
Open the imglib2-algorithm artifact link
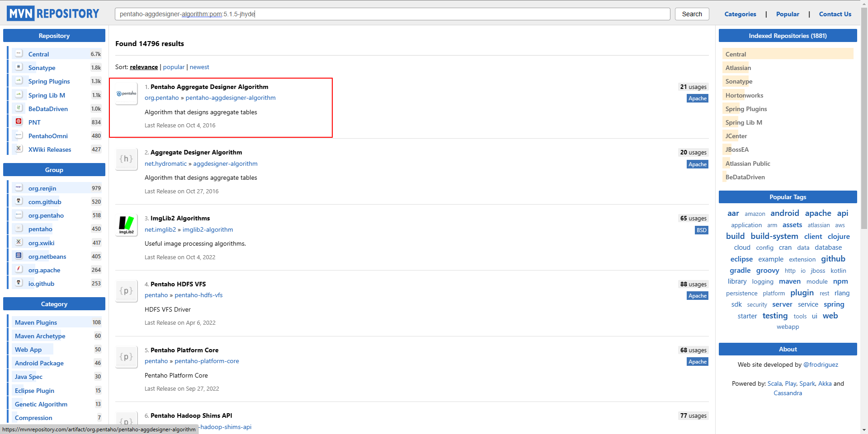(208, 229)
